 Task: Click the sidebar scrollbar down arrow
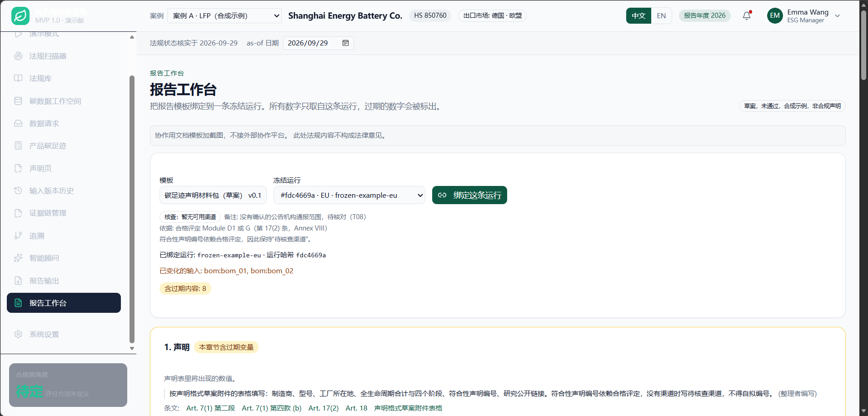tap(132, 349)
